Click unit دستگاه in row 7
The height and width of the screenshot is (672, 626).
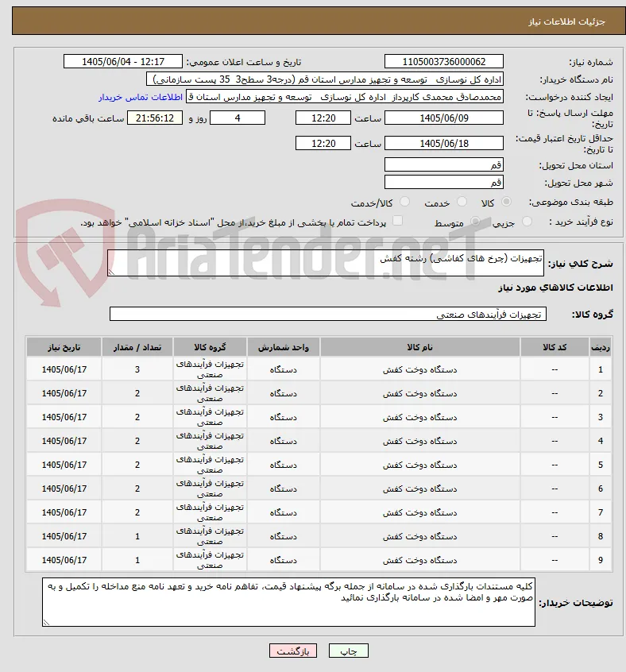(x=284, y=512)
